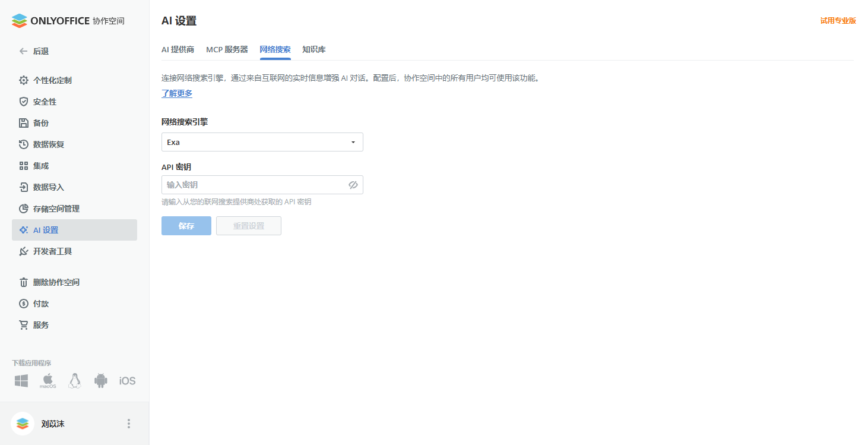This screenshot has height=445, width=868.
Task: Click the Linux download icon
Action: click(x=74, y=380)
